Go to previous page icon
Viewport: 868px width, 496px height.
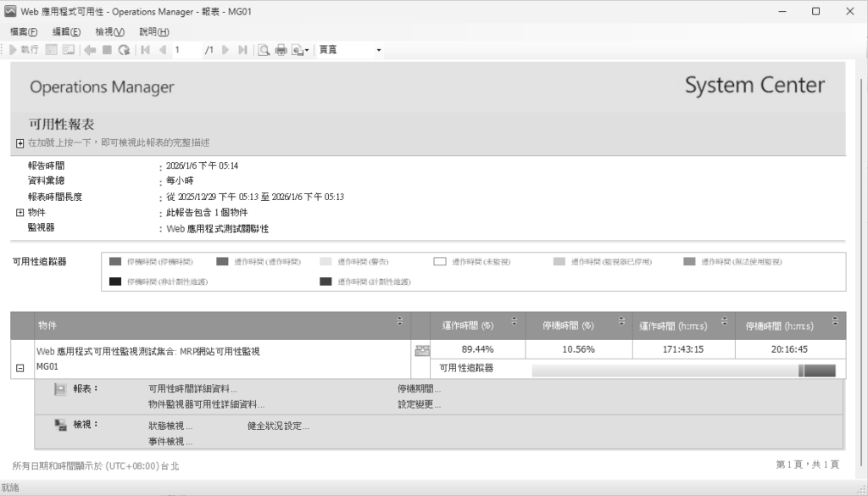163,50
